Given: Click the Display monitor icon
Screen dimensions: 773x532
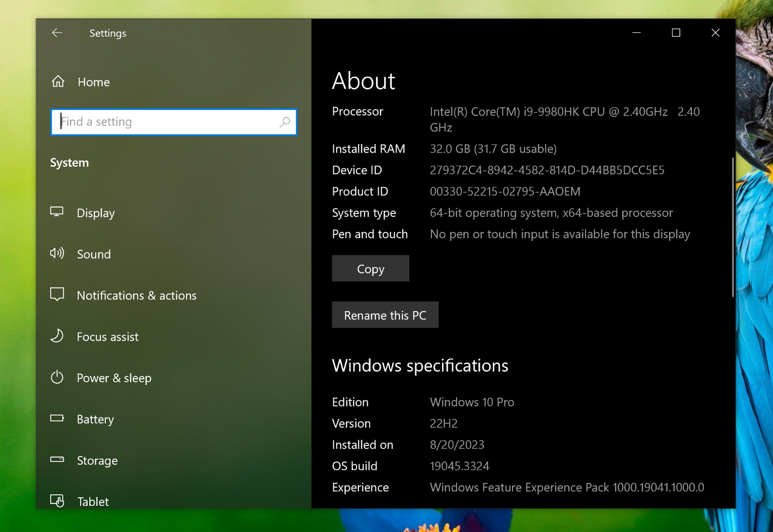Looking at the screenshot, I should (57, 212).
